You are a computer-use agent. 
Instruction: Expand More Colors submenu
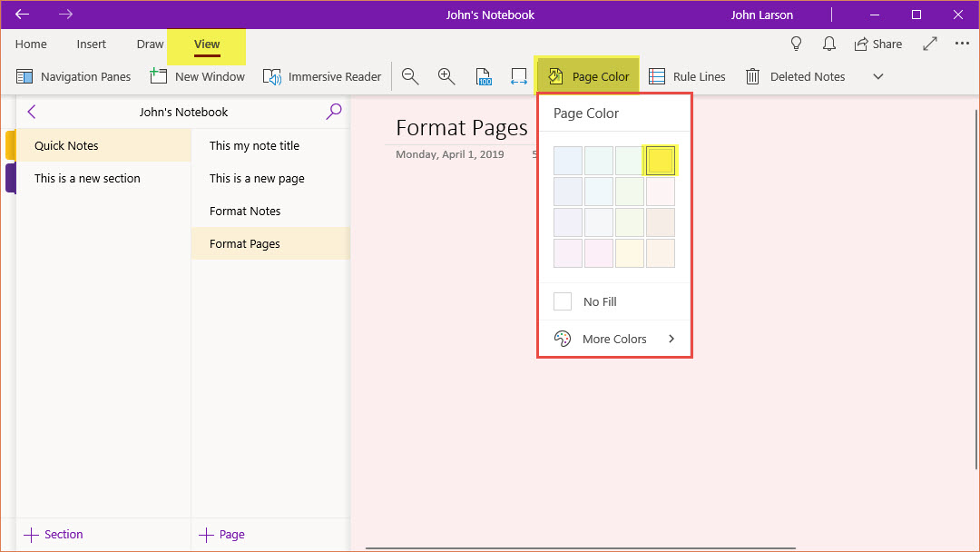[x=615, y=339]
